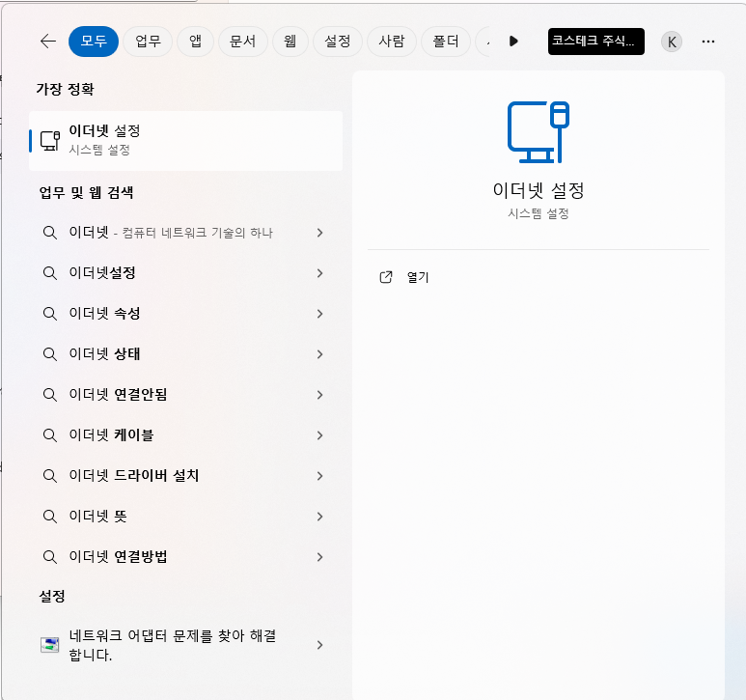746x700 pixels.
Task: Switch to the 업무 filter tab
Action: [x=148, y=42]
